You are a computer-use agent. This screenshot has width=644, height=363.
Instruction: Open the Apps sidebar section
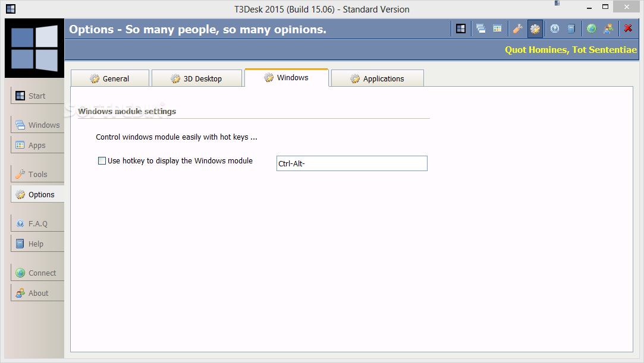click(x=37, y=145)
